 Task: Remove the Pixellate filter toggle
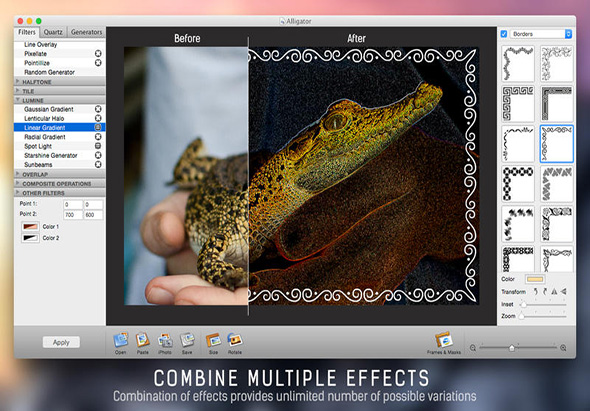click(x=98, y=53)
